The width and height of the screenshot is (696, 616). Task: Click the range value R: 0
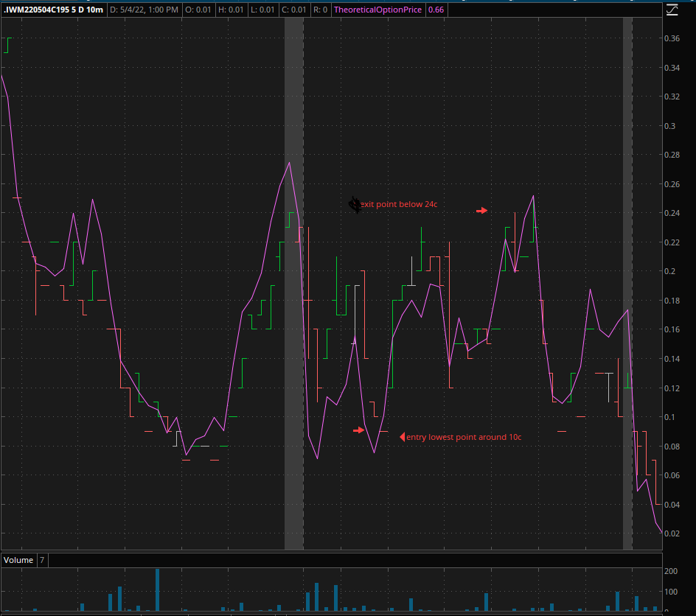320,10
